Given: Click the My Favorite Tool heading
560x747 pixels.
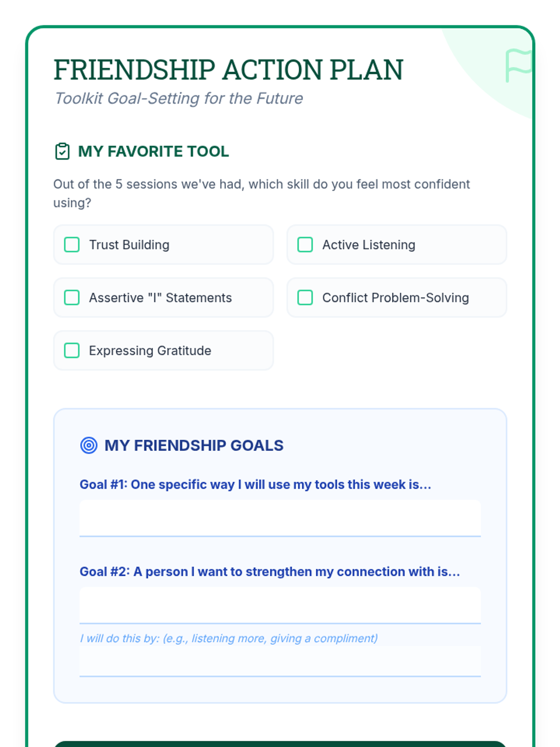Looking at the screenshot, I should (x=154, y=151).
